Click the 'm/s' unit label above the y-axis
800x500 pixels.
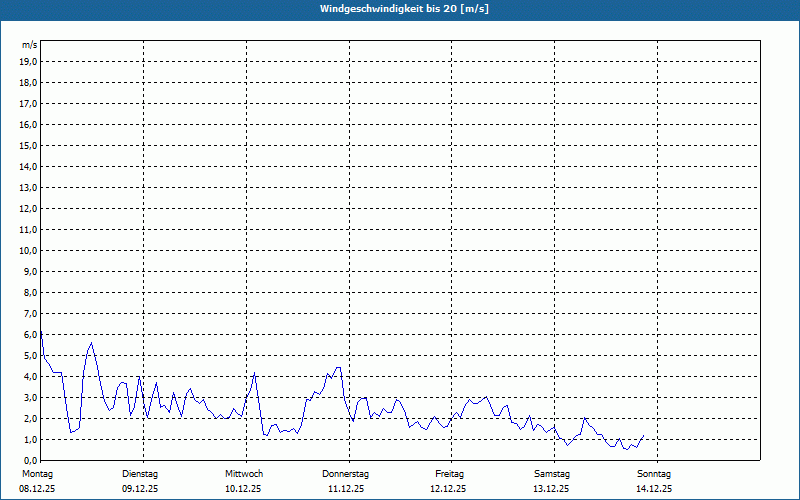click(29, 45)
